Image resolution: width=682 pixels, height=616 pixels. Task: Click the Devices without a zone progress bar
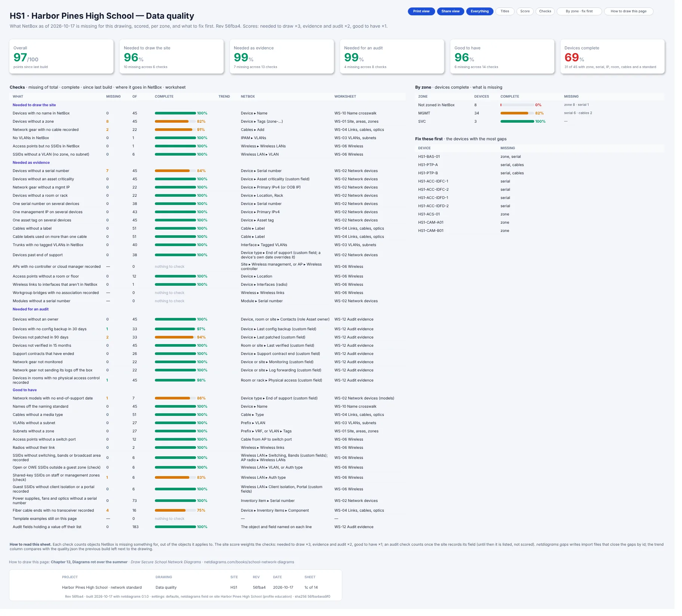(x=175, y=122)
